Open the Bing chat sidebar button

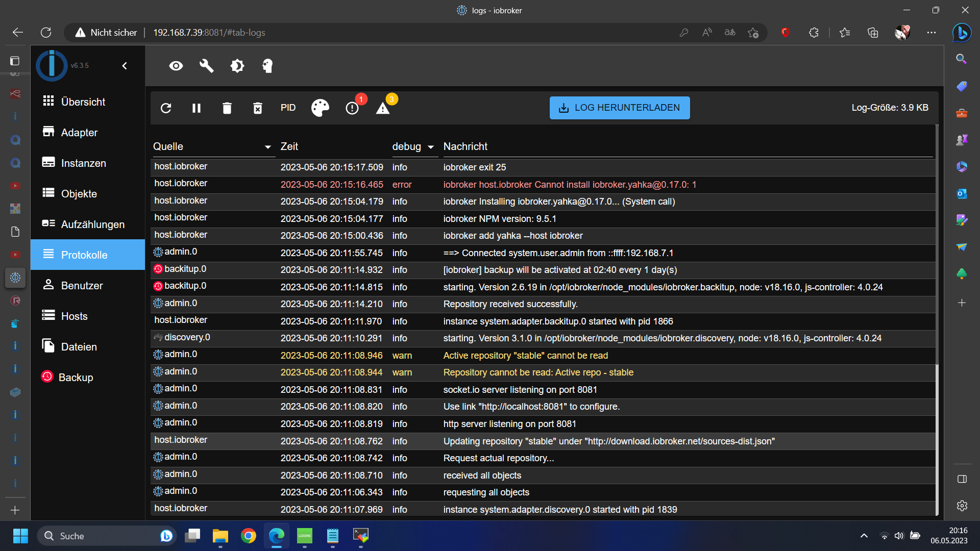coord(962,33)
